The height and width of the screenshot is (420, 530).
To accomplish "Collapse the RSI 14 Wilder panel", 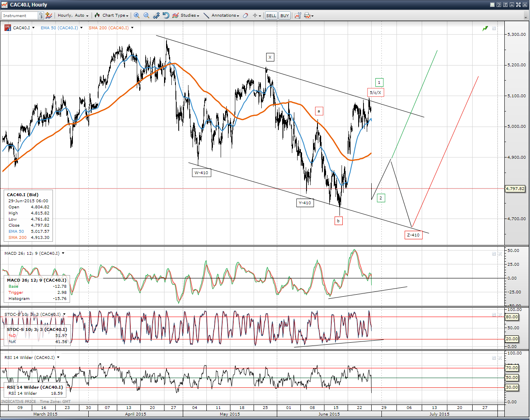I will 493,358.
